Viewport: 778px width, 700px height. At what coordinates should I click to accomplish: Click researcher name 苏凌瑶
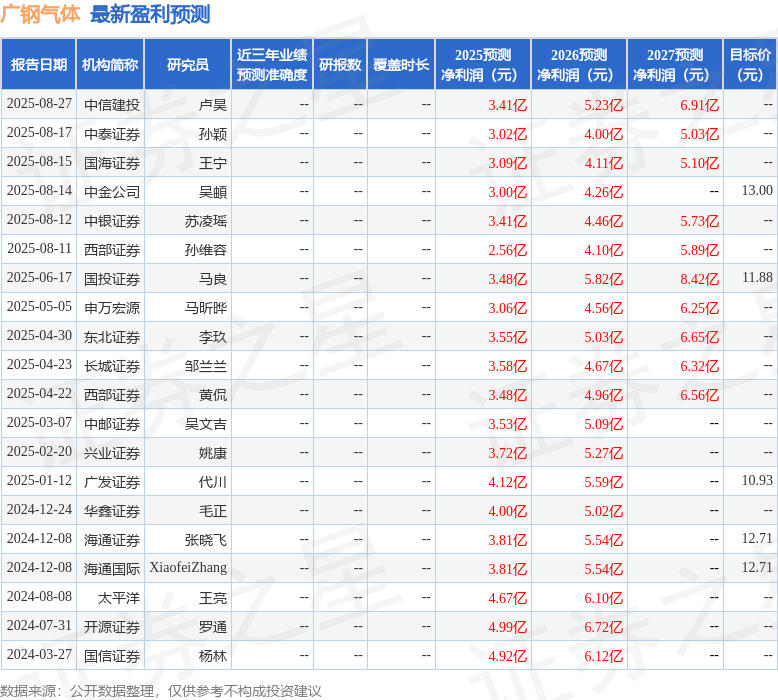(206, 221)
